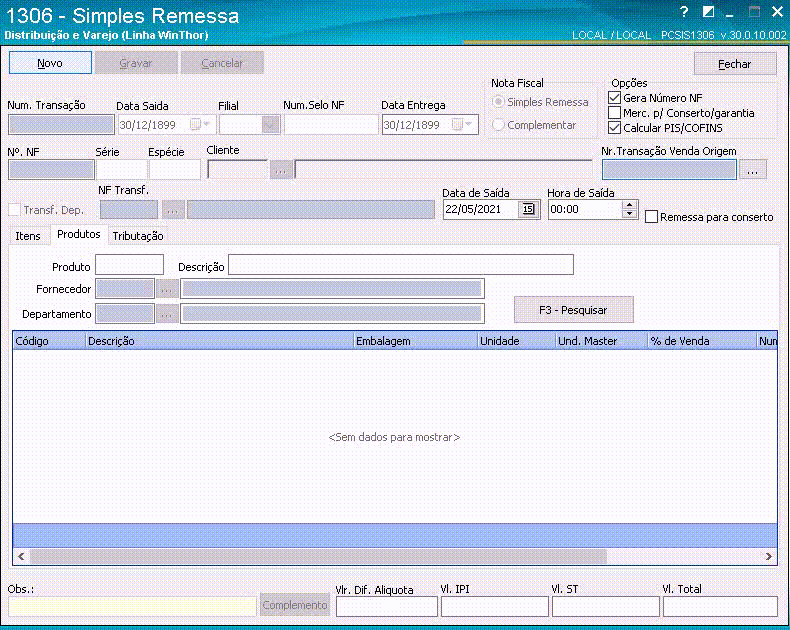This screenshot has height=630, width=790.
Task: Open the help question mark icon
Action: tap(684, 12)
